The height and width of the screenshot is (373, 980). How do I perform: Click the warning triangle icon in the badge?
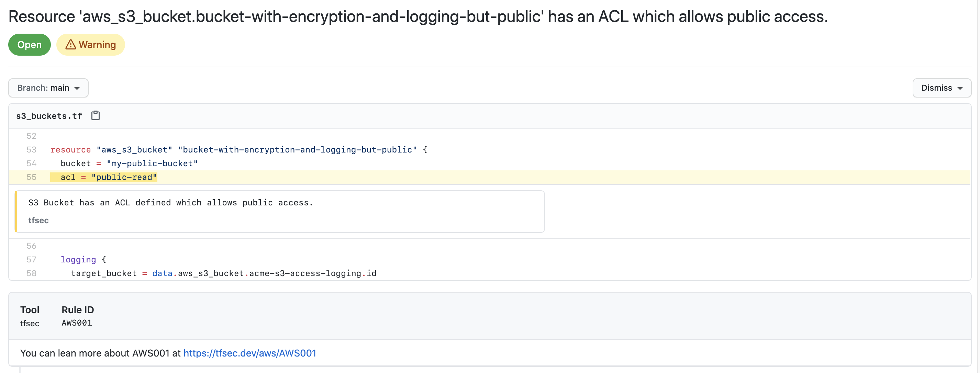coord(70,45)
